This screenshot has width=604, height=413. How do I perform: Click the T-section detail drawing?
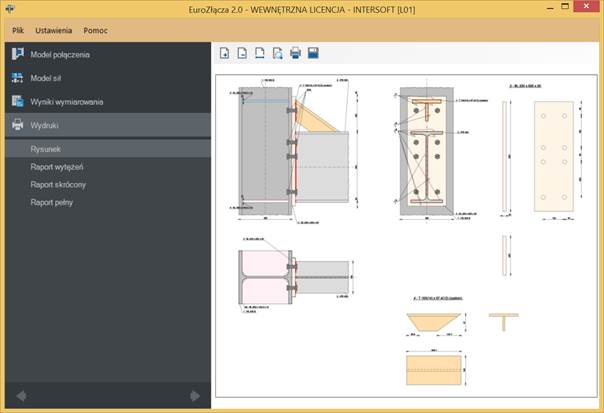(x=503, y=322)
